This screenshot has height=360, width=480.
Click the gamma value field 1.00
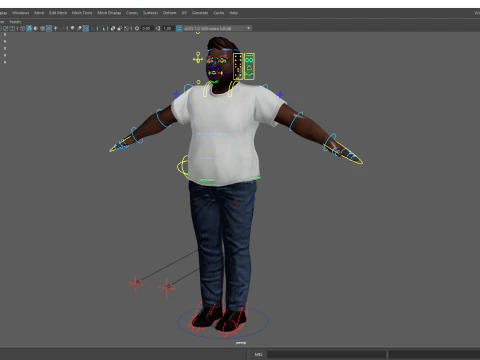(x=168, y=28)
